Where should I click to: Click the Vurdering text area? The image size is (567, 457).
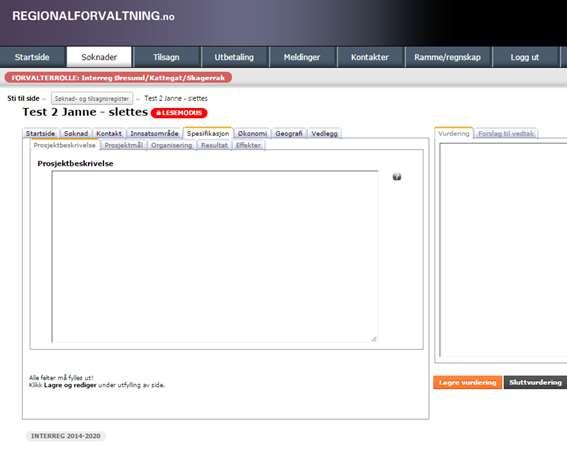coord(503,250)
